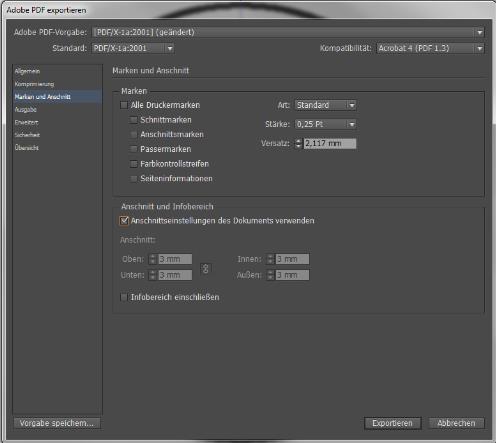Viewport: 496px width, 443px height.
Task: Open the Kompatibilität Acrobat 4 dropdown
Action: click(430, 48)
